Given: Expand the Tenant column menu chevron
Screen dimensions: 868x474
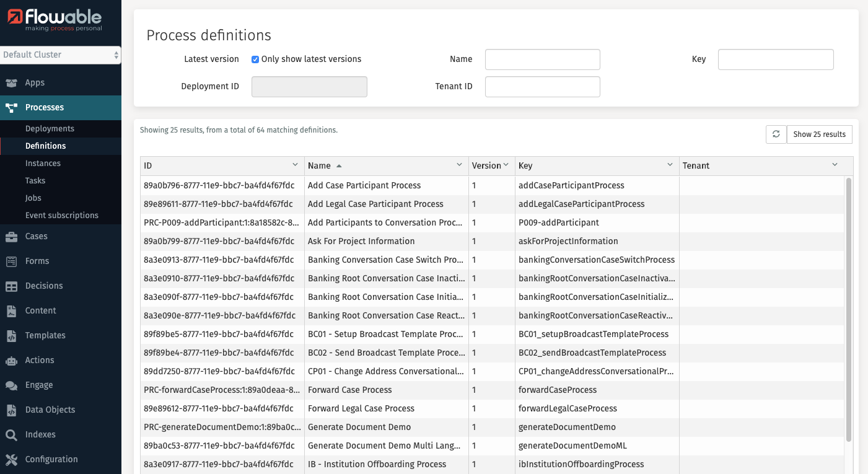Looking at the screenshot, I should coord(835,165).
